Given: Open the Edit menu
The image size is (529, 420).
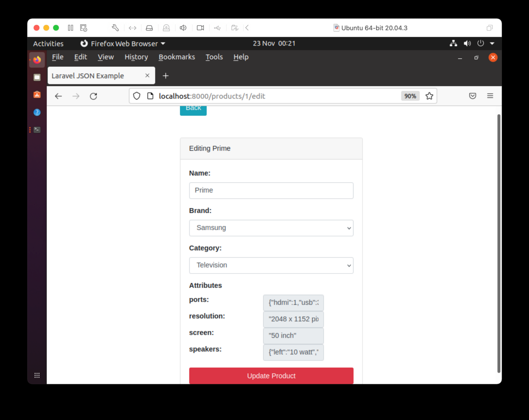Looking at the screenshot, I should point(80,57).
